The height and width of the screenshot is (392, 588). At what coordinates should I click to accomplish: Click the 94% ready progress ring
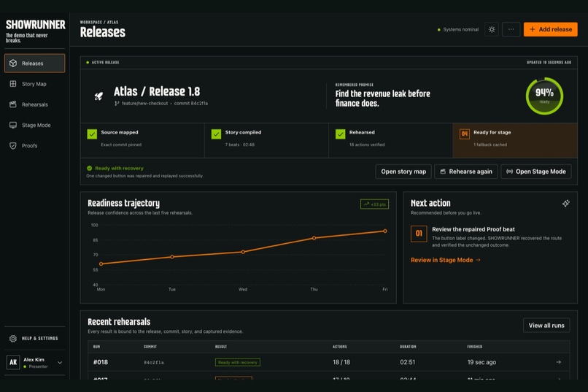click(x=544, y=96)
